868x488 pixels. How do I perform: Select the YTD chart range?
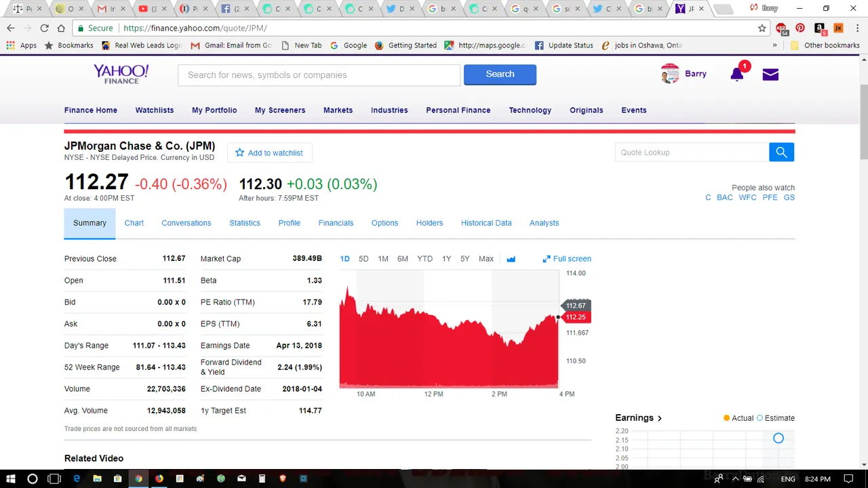[425, 259]
